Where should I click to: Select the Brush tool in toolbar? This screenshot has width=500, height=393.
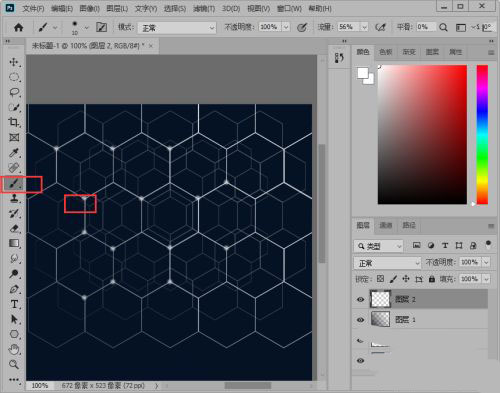15,184
